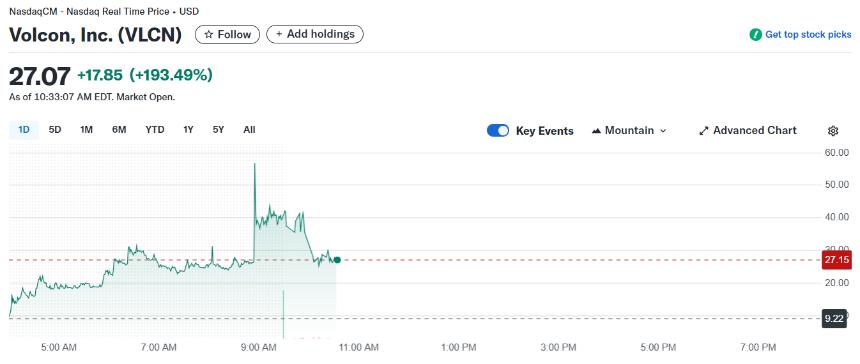Viewport: 860px width, 364px height.
Task: Open the Mountain chart type dropdown
Action: pos(629,130)
